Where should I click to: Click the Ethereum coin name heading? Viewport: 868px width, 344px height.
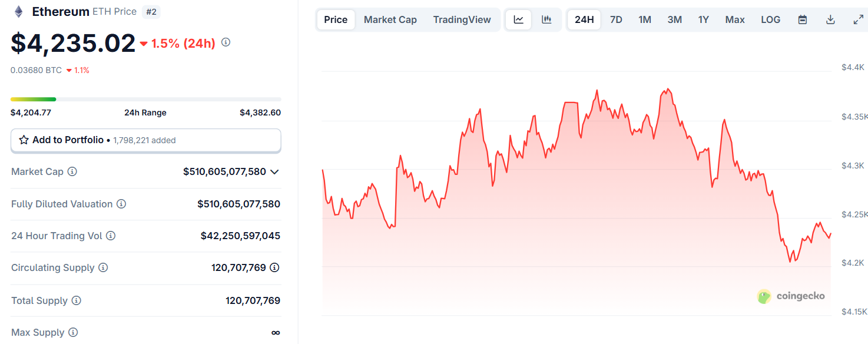tap(61, 12)
